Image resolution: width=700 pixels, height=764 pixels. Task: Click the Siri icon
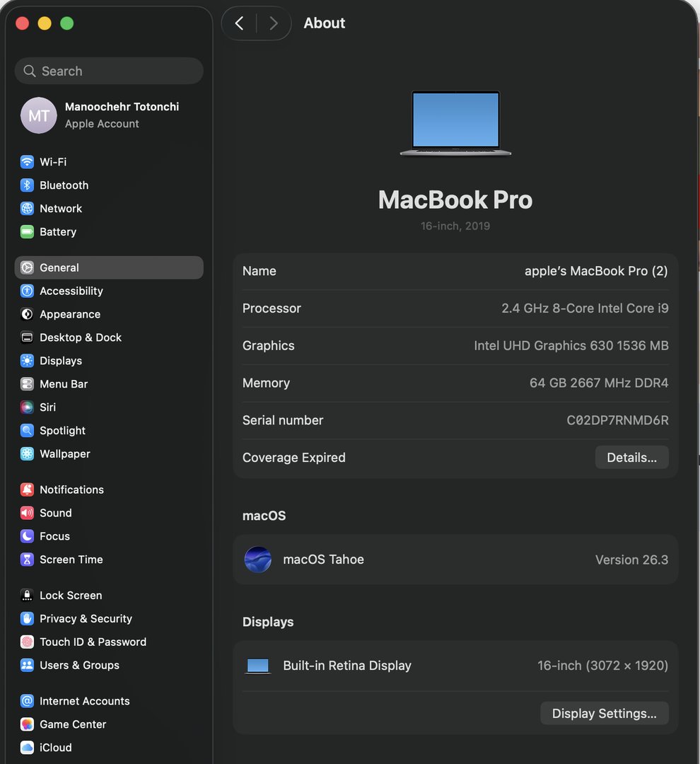pos(28,407)
